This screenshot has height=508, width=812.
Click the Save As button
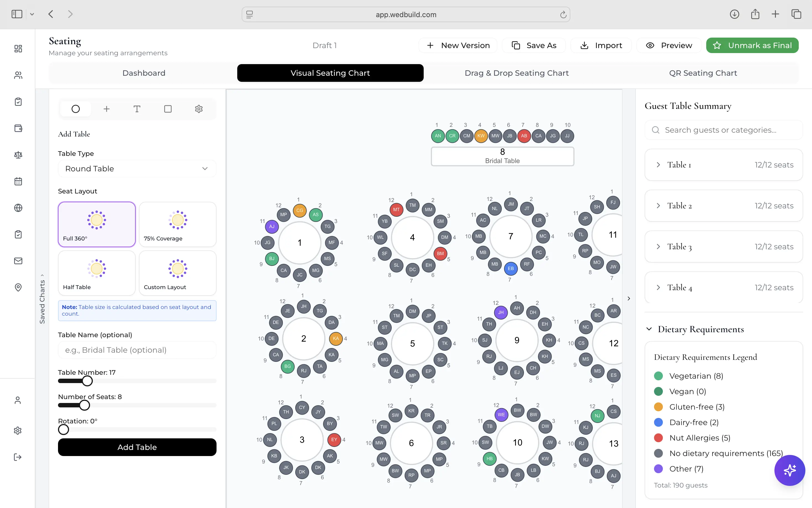click(x=534, y=45)
